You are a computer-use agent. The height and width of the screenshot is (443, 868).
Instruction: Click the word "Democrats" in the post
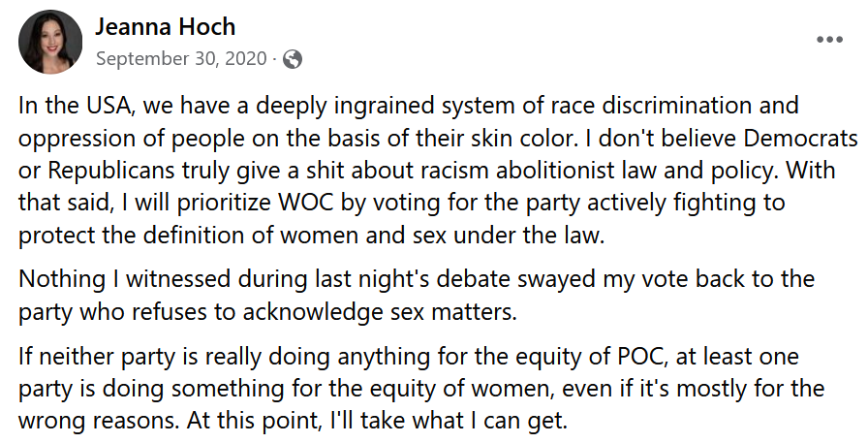point(800,138)
